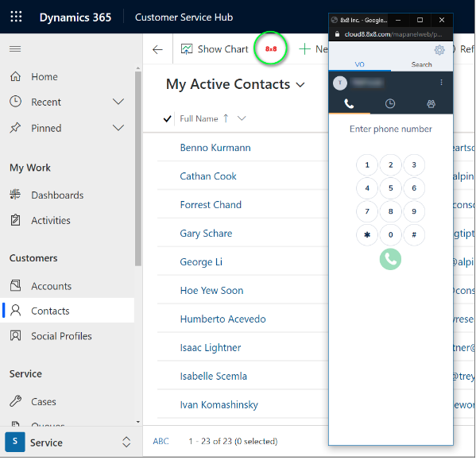Select Contacts in the sidebar

pyautogui.click(x=68, y=311)
